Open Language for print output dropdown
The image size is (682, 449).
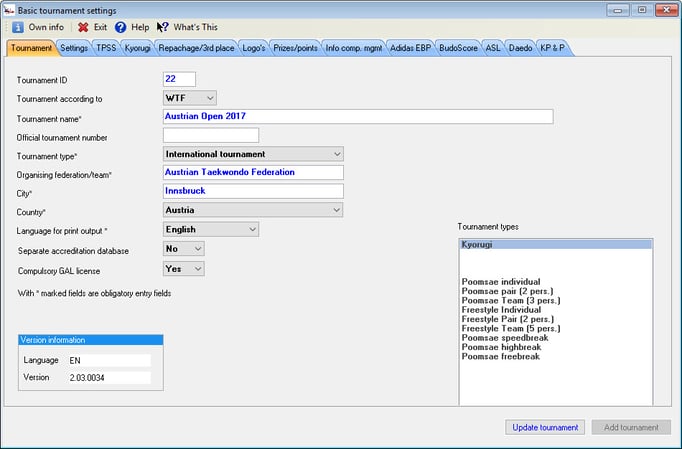pyautogui.click(x=252, y=229)
